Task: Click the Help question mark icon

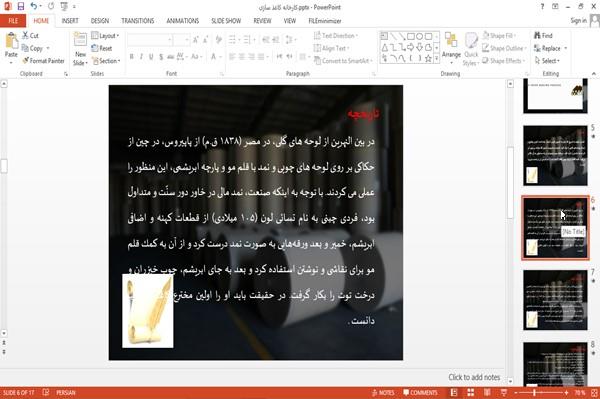Action: point(542,7)
